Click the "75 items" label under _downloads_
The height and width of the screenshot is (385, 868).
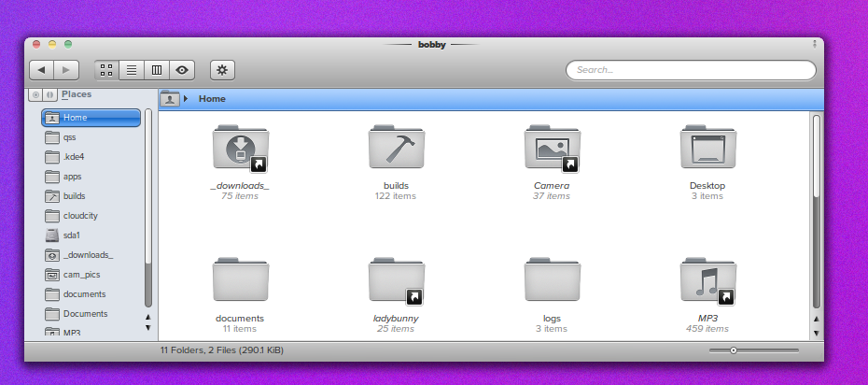pos(240,196)
